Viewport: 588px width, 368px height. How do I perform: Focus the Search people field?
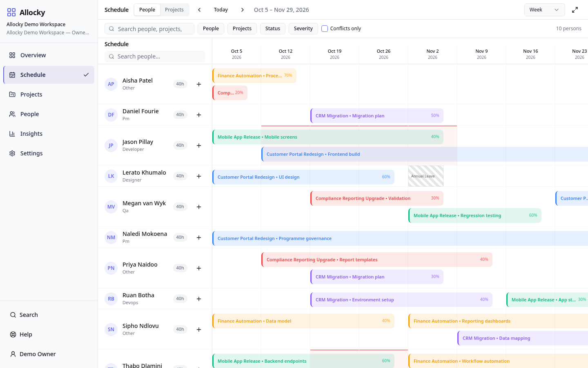pos(155,56)
